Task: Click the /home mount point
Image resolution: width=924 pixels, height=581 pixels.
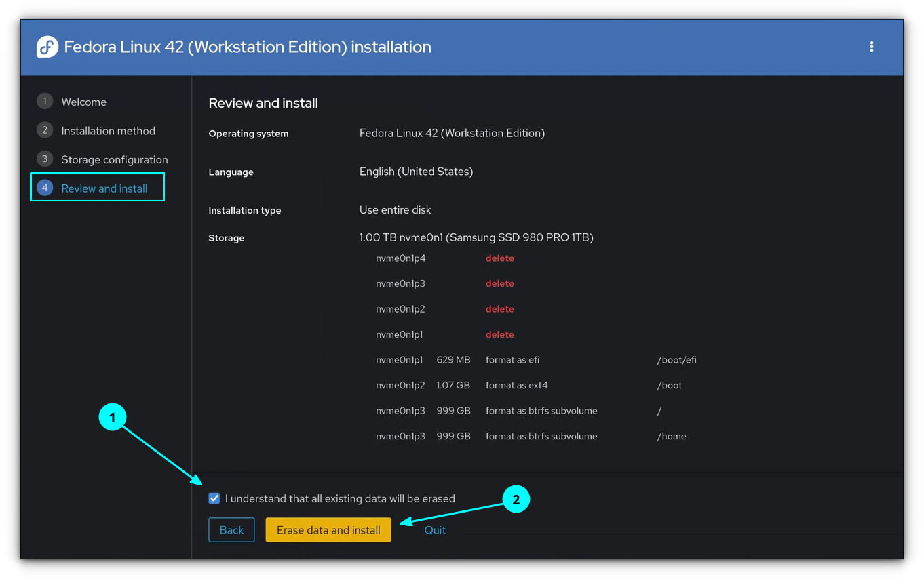Action: pyautogui.click(x=672, y=436)
